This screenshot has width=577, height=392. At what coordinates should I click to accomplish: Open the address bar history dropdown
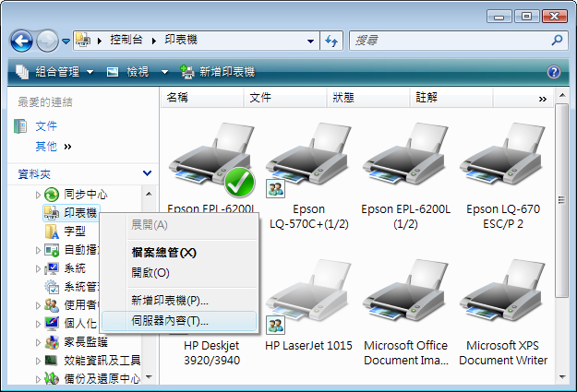[310, 41]
